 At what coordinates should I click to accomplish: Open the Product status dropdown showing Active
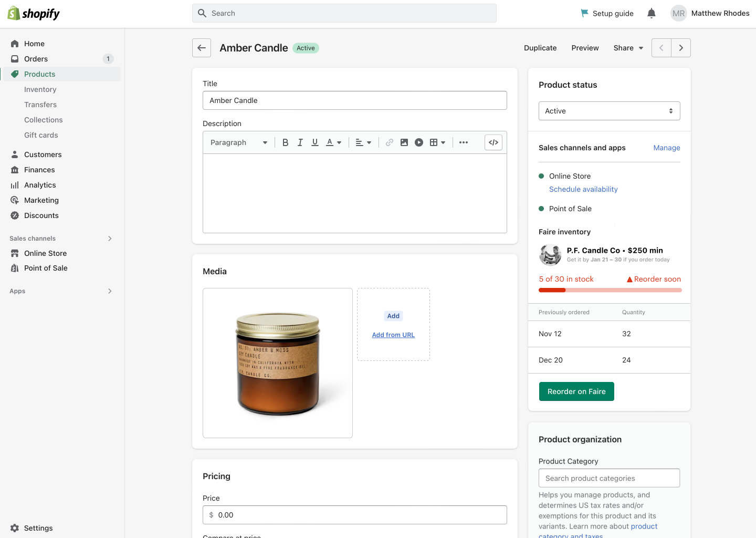(609, 111)
